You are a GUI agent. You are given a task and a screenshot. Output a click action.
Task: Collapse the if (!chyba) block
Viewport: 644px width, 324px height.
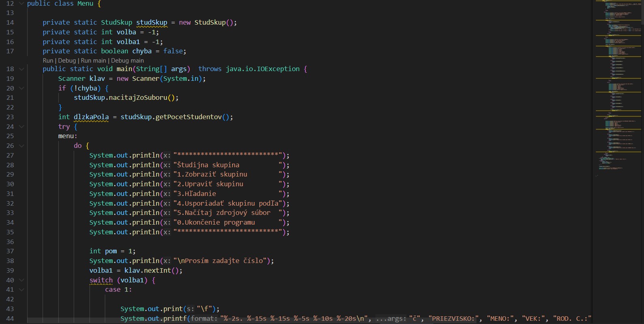(x=21, y=88)
